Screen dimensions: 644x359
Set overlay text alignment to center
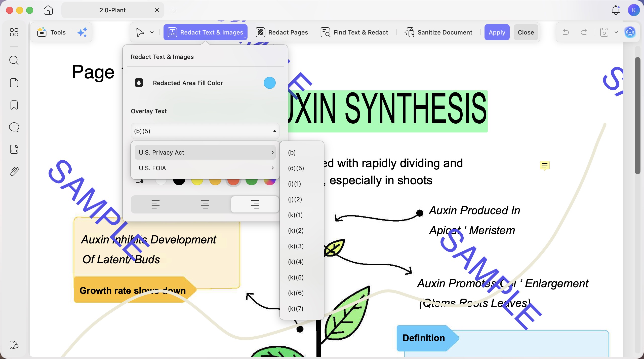pos(205,204)
